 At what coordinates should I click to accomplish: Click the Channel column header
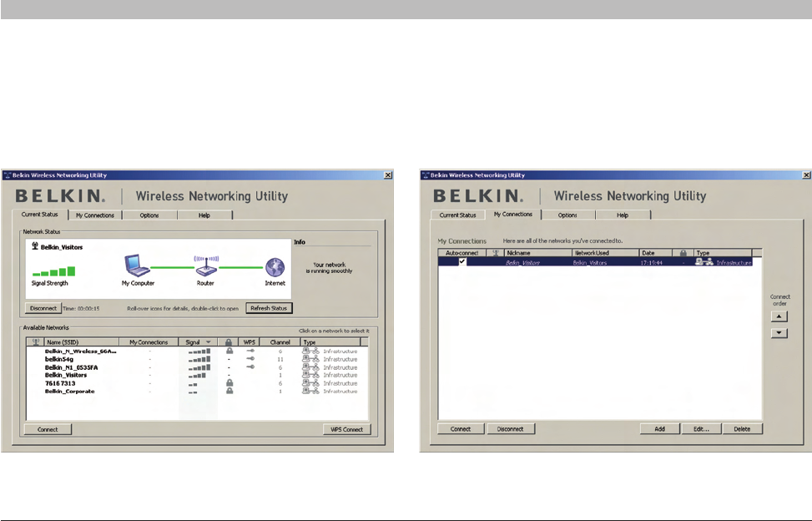280,341
